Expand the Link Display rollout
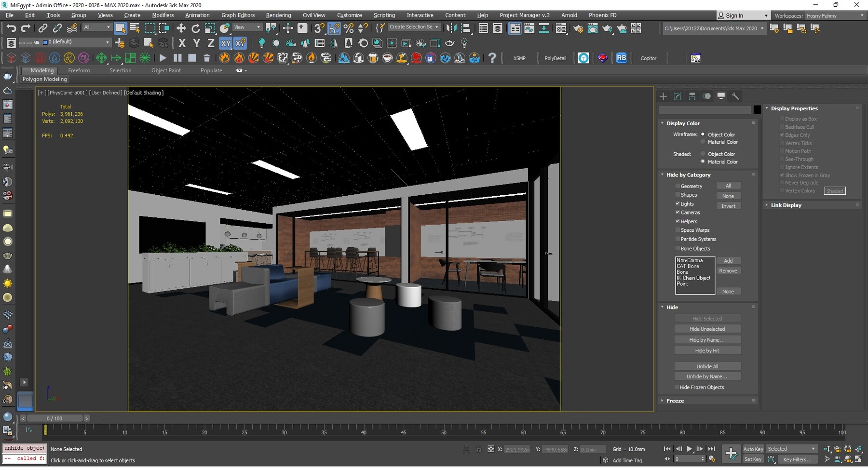 click(x=786, y=205)
